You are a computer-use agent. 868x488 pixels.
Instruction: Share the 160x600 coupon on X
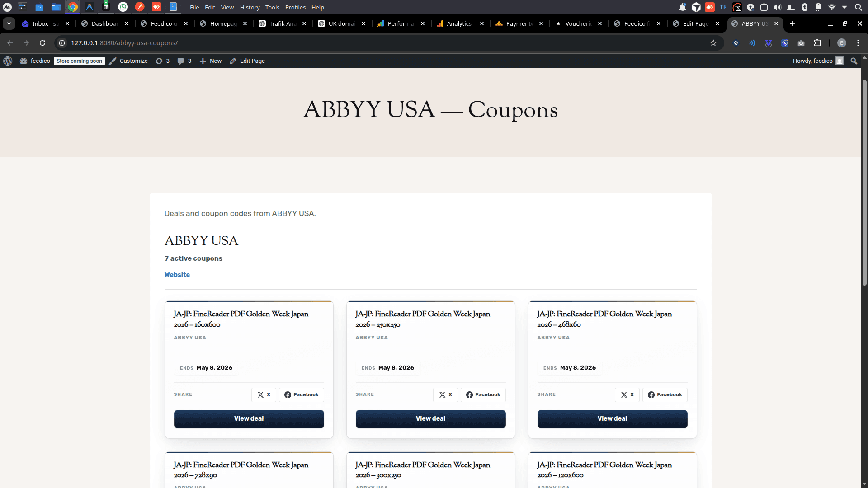[264, 394]
